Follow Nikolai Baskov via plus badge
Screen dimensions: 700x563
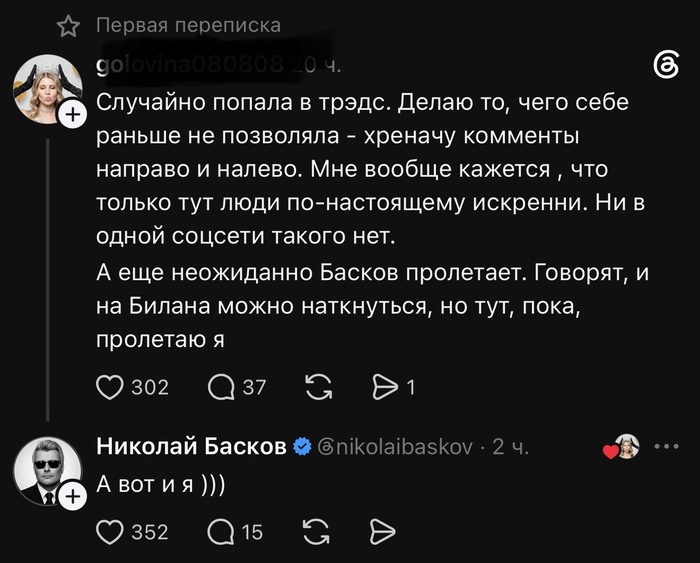[x=73, y=496]
